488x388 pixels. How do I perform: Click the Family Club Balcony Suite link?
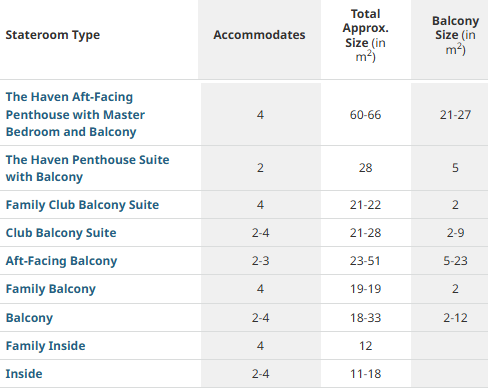point(82,205)
